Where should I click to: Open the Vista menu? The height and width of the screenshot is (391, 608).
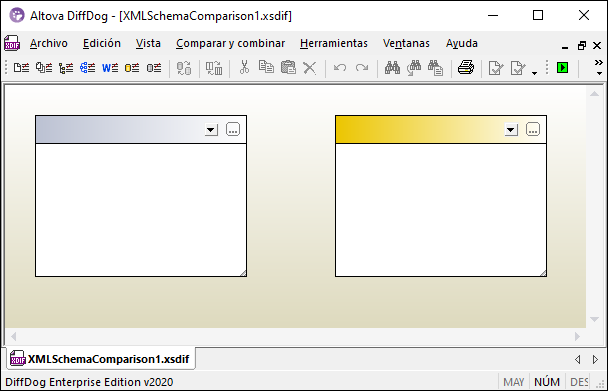[x=148, y=43]
